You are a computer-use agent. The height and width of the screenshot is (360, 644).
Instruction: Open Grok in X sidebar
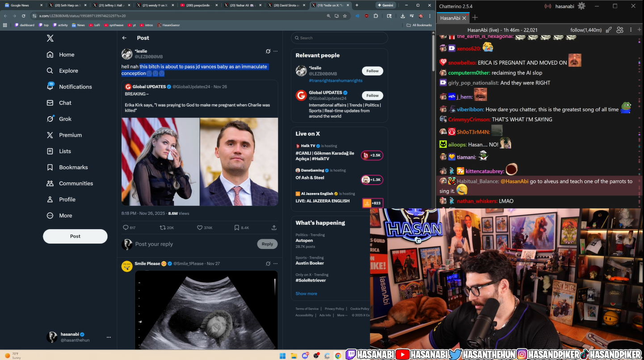tap(59, 119)
